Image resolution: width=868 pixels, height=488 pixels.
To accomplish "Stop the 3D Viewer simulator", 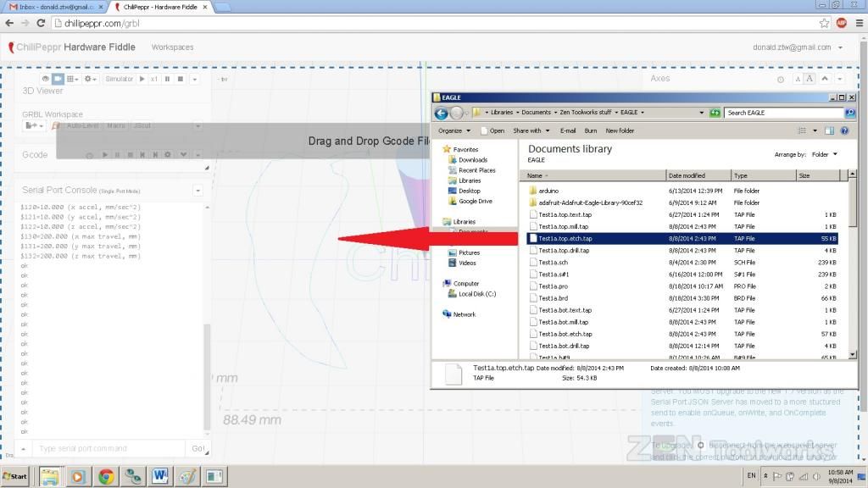I will pos(180,79).
